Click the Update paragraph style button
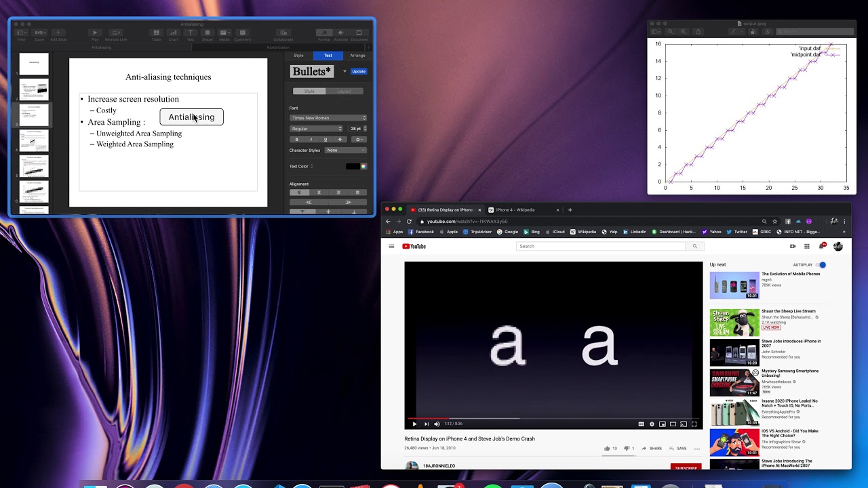Image resolution: width=868 pixels, height=488 pixels. [359, 71]
